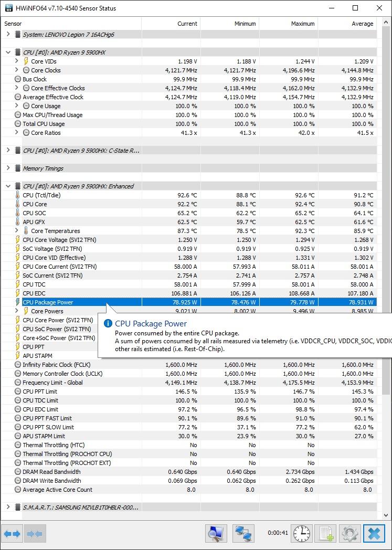Viewport: 392px width, 550px height.
Task: Click the shrink columns arrows button
Action: point(35,534)
